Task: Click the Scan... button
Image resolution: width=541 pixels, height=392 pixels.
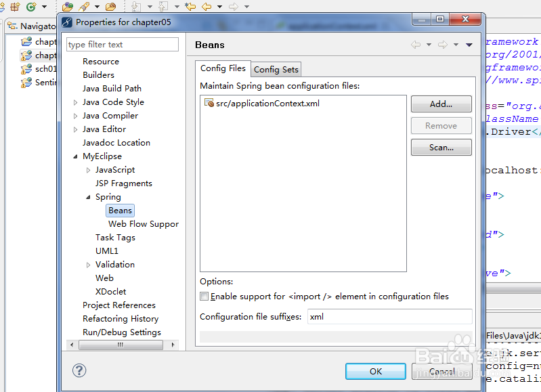Action: (441, 148)
